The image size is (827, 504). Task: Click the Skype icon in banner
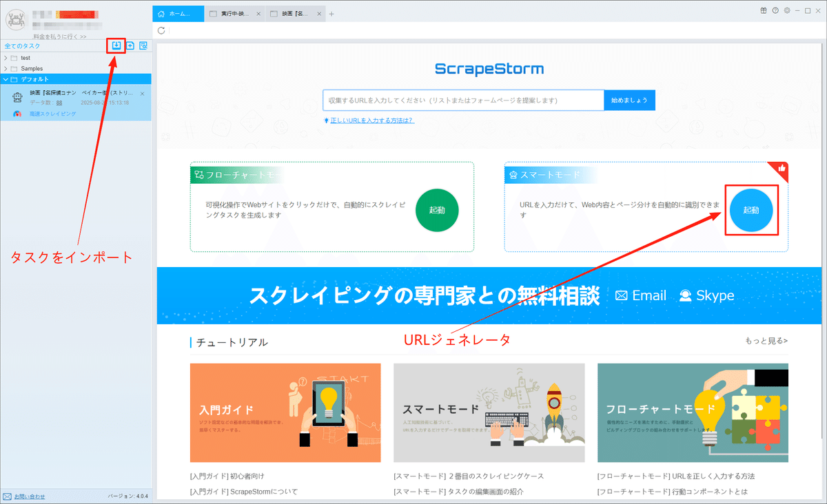686,296
